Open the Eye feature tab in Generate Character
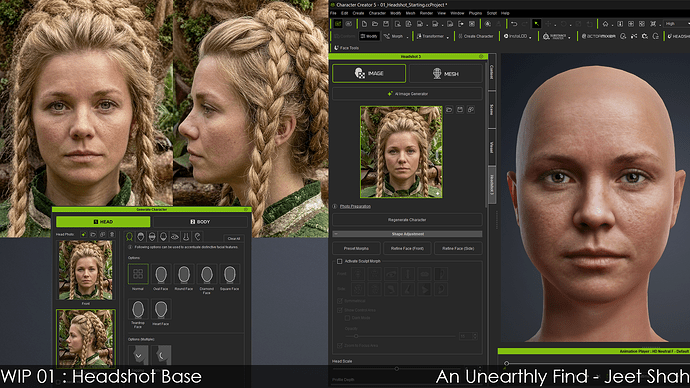The height and width of the screenshot is (388, 690). tap(175, 237)
